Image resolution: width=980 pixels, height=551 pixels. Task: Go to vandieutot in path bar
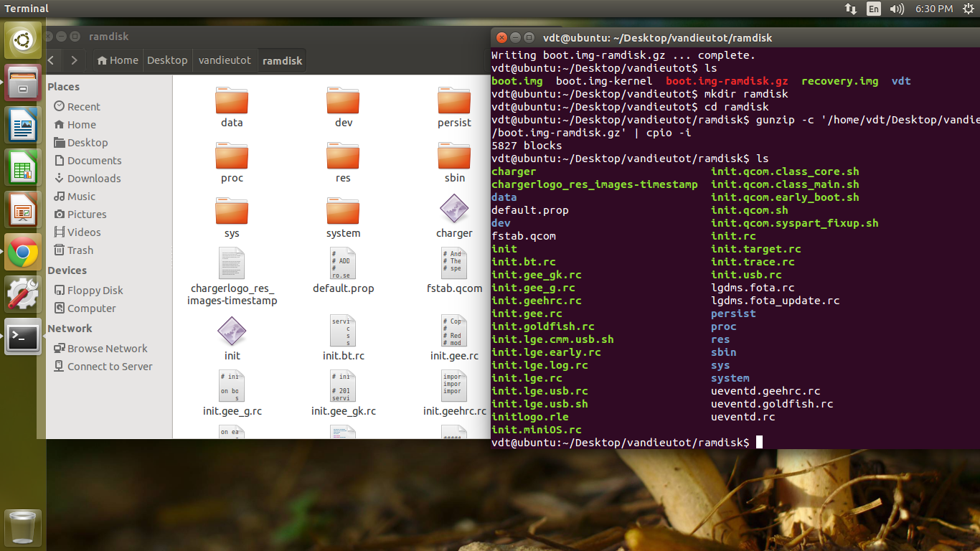tap(225, 60)
